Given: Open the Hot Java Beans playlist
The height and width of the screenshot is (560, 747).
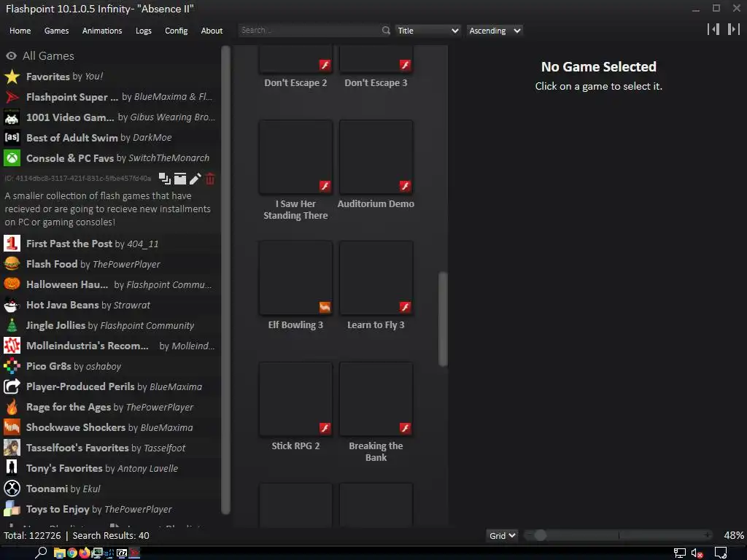Looking at the screenshot, I should coord(111,305).
